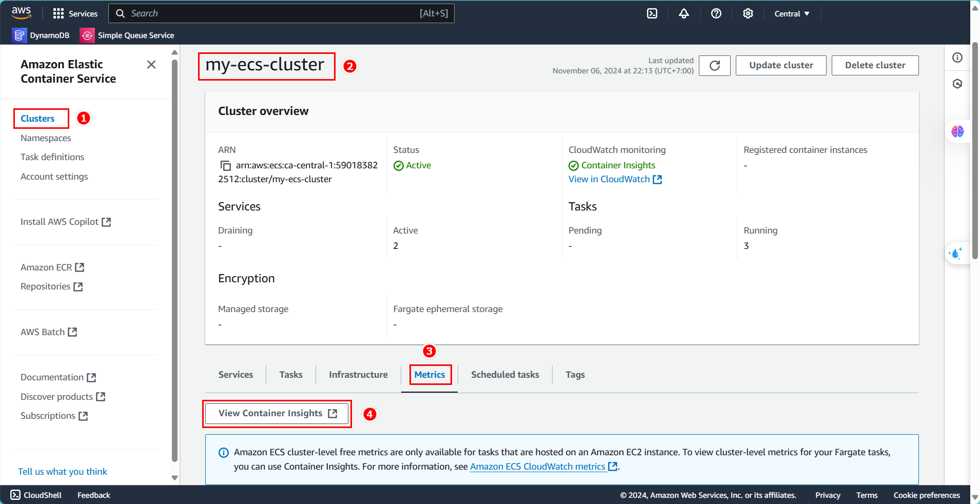This screenshot has width=980, height=504.
Task: Close the ECS navigation side panel
Action: (151, 65)
